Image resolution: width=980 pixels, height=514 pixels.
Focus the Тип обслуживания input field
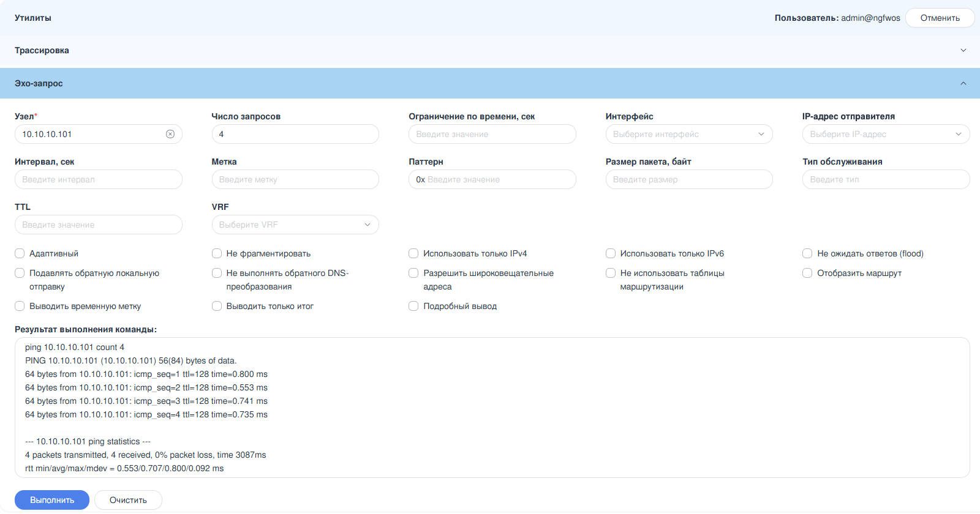tap(886, 179)
